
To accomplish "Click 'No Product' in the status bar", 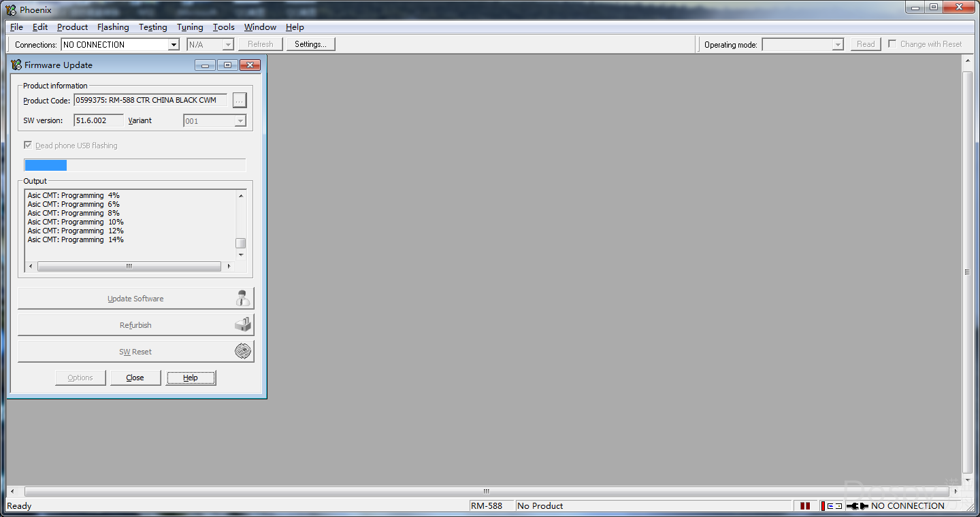I will tap(540, 505).
